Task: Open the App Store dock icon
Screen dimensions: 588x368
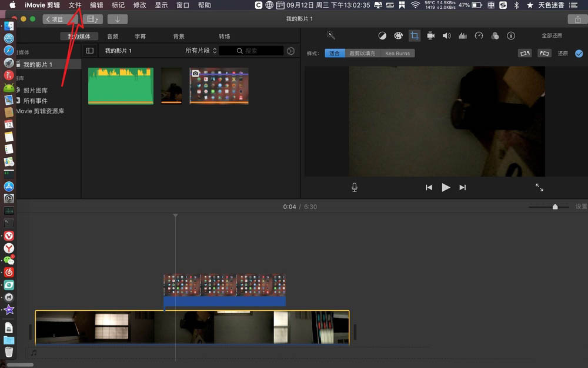Action: click(9, 186)
